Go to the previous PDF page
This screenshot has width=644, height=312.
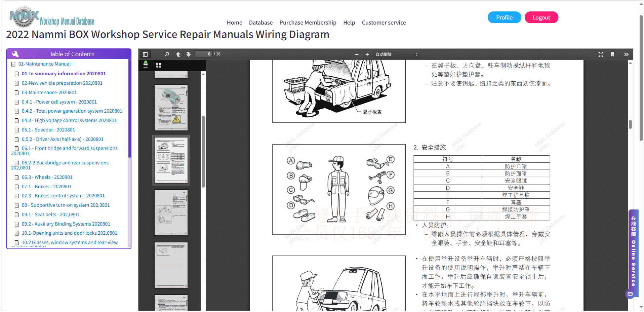click(178, 54)
